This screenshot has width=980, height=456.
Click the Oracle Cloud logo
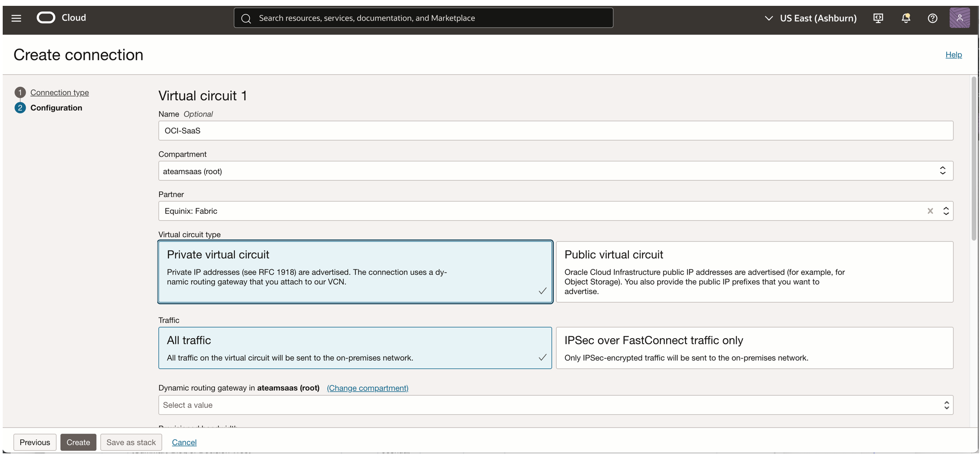(46, 18)
